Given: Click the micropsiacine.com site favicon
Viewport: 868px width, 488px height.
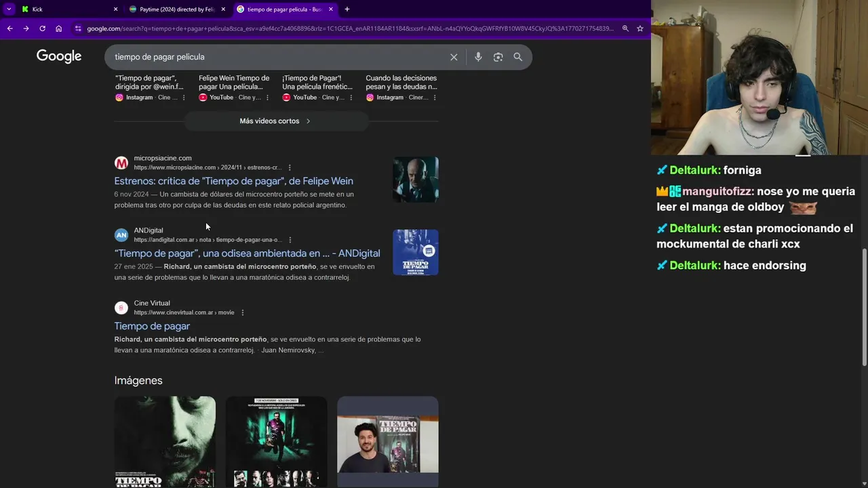Looking at the screenshot, I should pos(121,163).
